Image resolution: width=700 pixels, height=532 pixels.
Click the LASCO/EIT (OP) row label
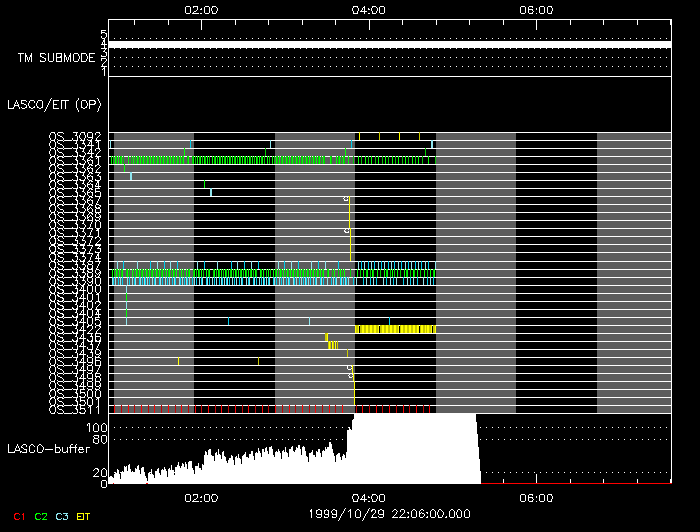pos(54,104)
